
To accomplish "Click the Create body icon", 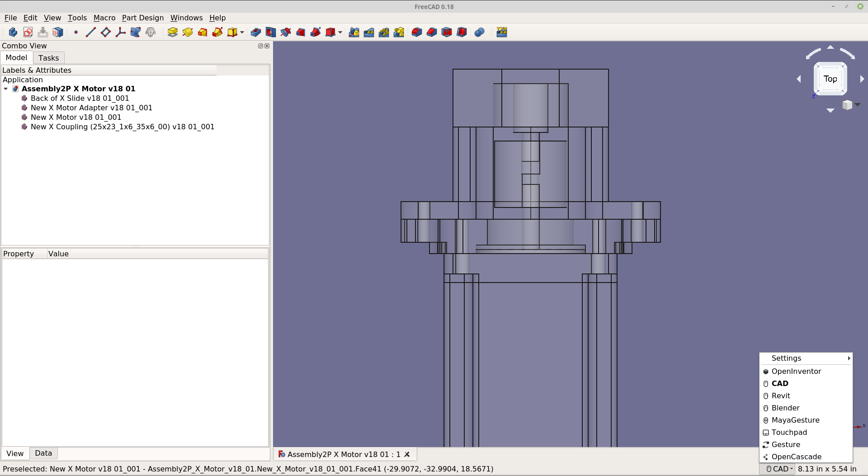I will (13, 32).
